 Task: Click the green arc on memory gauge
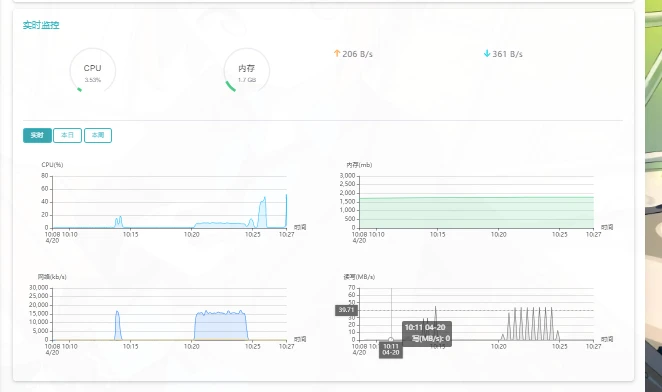(x=230, y=86)
